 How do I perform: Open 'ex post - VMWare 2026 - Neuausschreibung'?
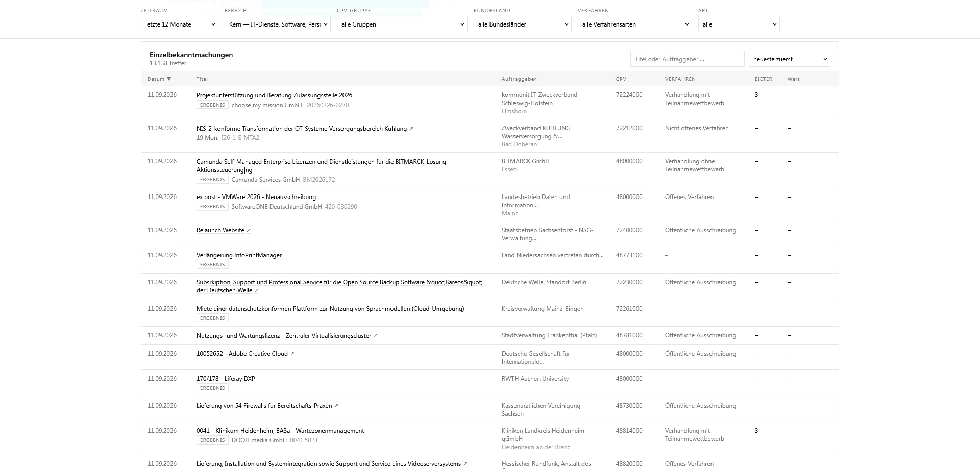click(x=256, y=197)
